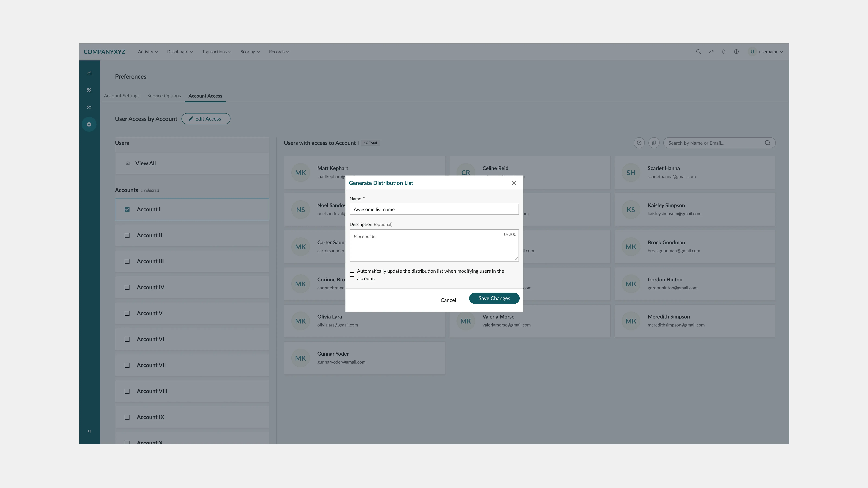The width and height of the screenshot is (868, 488).
Task: Click the MK avatar of Gunnar Yoder
Action: pyautogui.click(x=300, y=358)
